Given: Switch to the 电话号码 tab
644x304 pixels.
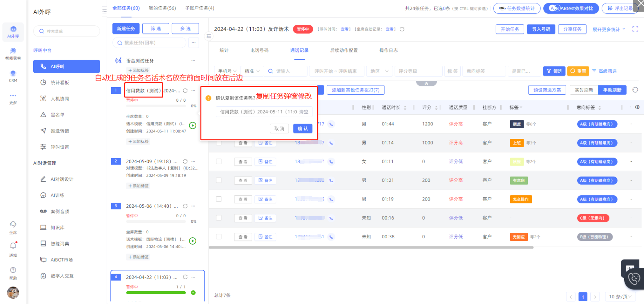Looking at the screenshot, I should point(259,50).
